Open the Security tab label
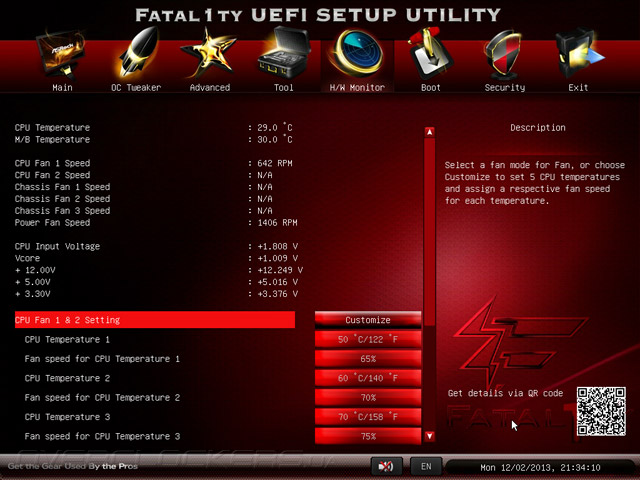 (x=504, y=87)
